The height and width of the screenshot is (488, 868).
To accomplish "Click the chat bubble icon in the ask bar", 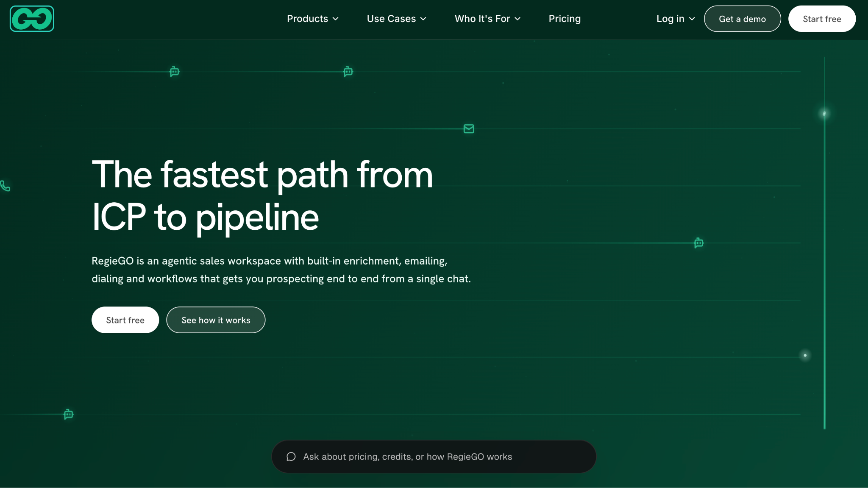I will pos(291,457).
